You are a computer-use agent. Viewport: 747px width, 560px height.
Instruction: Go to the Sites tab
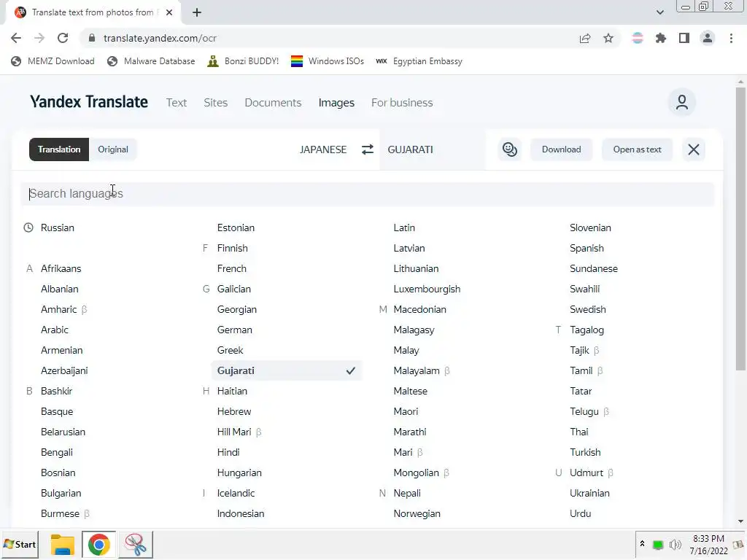(x=216, y=102)
